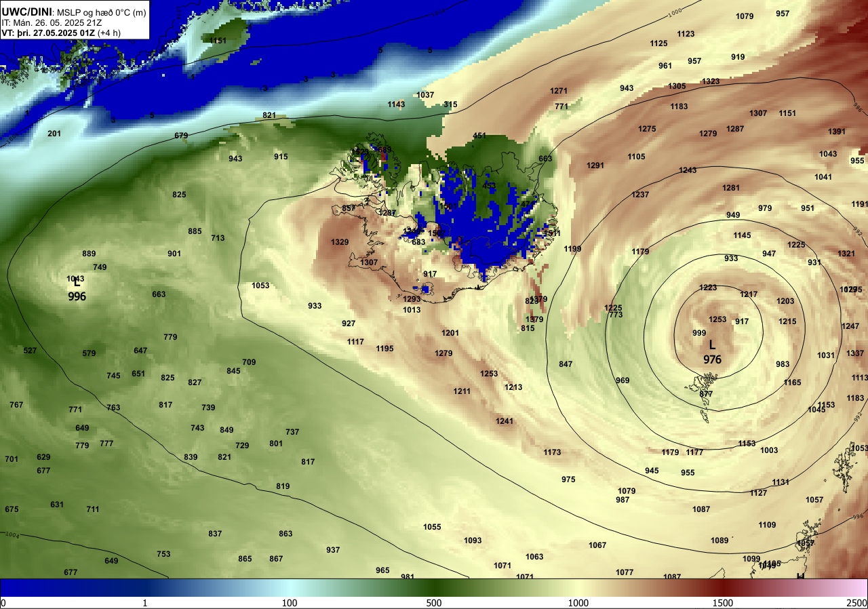Click the height value 1201
The width and height of the screenshot is (868, 609).
coord(450,333)
